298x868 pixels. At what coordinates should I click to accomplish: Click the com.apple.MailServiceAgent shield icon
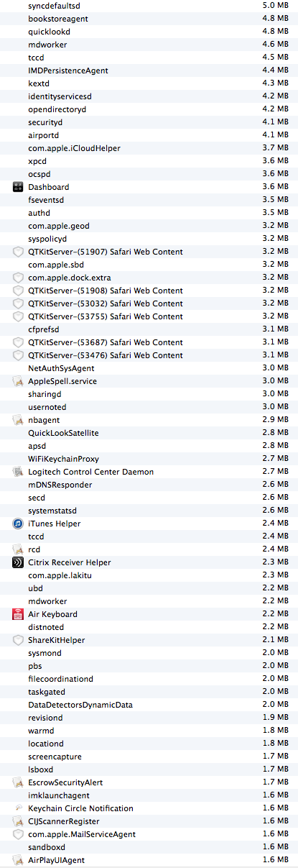point(19,834)
